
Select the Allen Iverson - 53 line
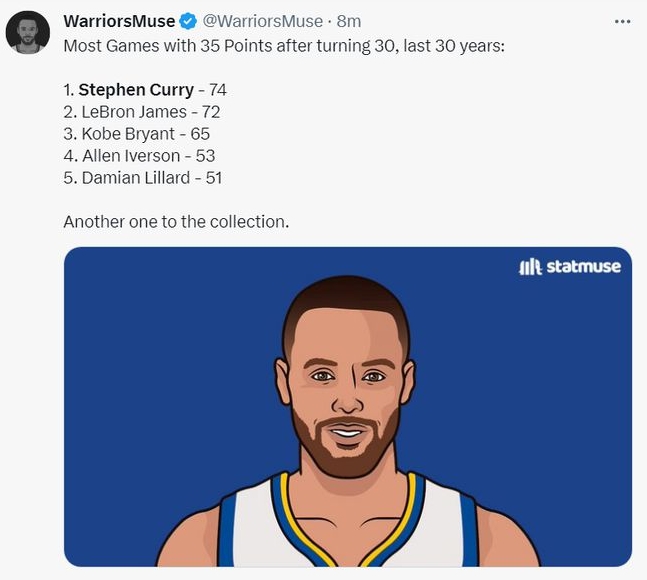[139, 156]
